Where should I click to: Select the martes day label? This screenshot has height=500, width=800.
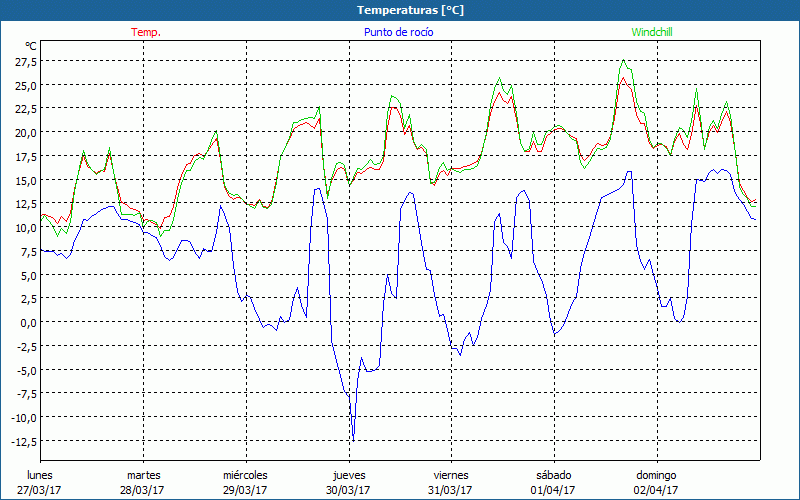[x=143, y=475]
